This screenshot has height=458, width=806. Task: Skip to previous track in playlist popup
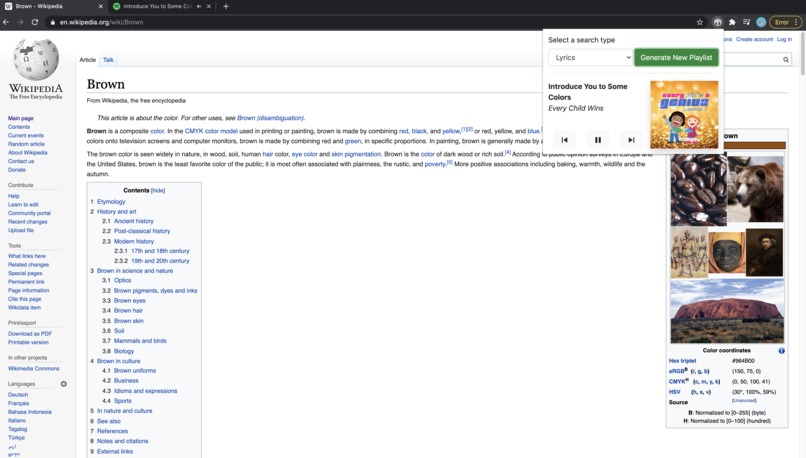click(x=564, y=140)
